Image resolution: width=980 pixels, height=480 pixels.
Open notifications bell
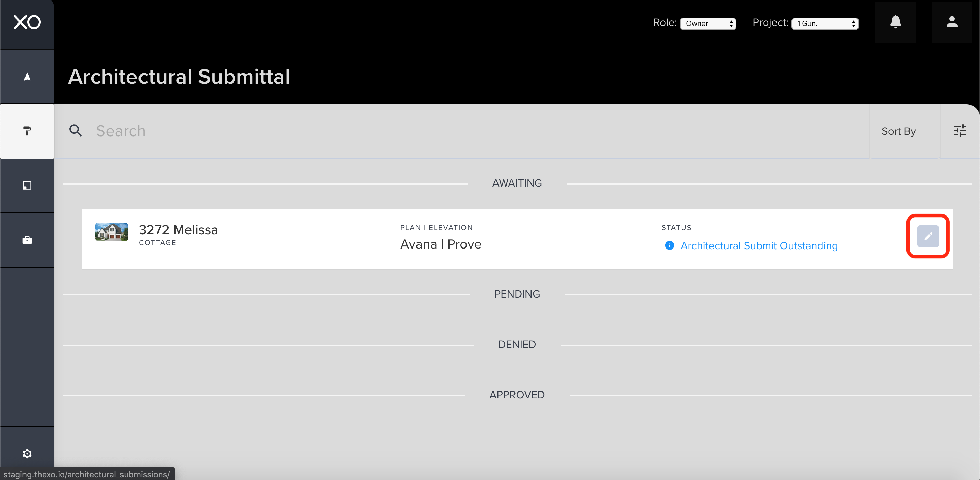point(895,22)
